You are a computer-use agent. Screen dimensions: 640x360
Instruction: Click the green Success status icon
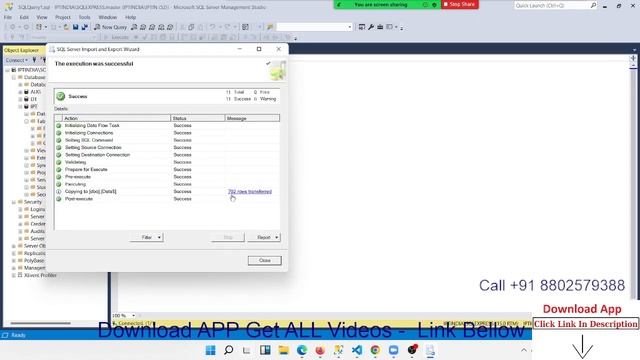[60, 96]
